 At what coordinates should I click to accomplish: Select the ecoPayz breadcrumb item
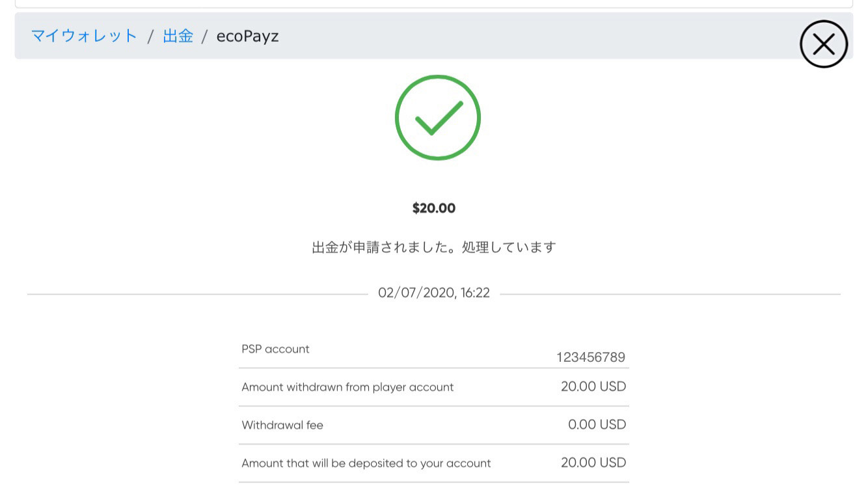point(247,36)
